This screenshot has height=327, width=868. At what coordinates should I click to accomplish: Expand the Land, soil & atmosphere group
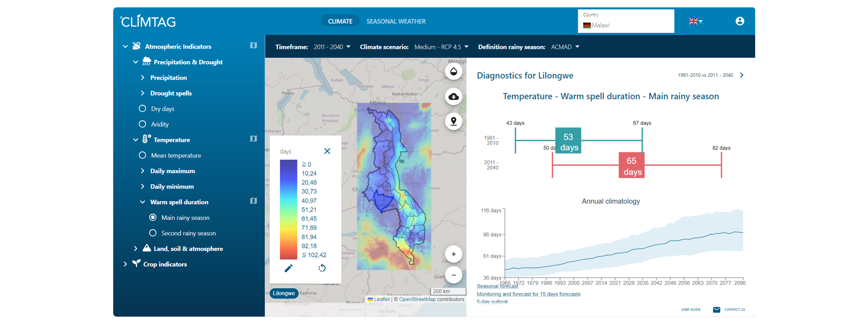pos(135,249)
